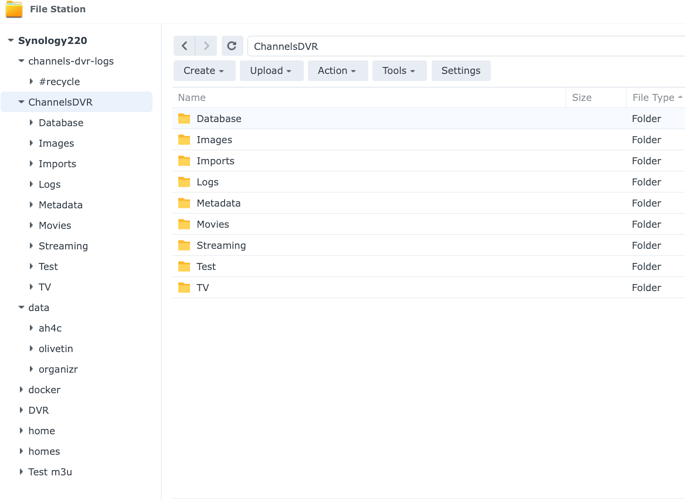
Task: Open the Upload dropdown menu
Action: click(271, 71)
